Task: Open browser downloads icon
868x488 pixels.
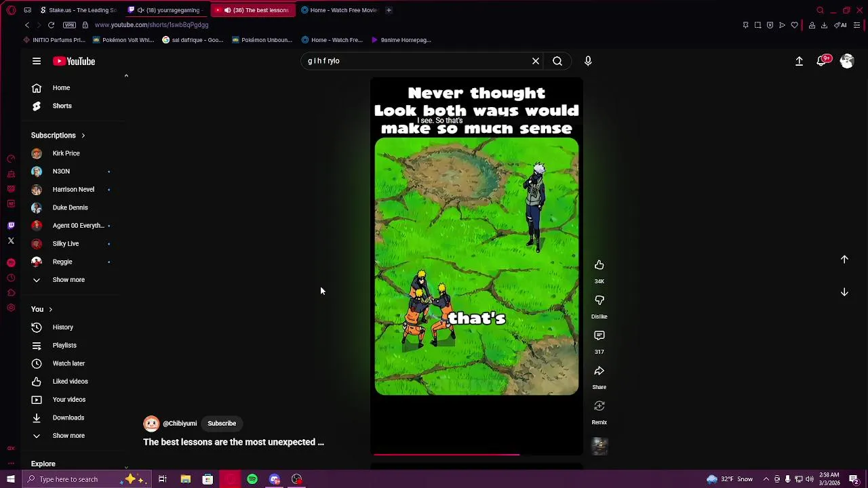Action: point(824,25)
